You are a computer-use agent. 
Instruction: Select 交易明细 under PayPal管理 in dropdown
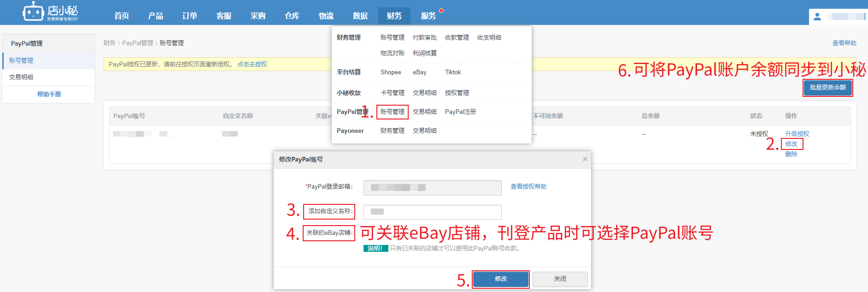(425, 112)
